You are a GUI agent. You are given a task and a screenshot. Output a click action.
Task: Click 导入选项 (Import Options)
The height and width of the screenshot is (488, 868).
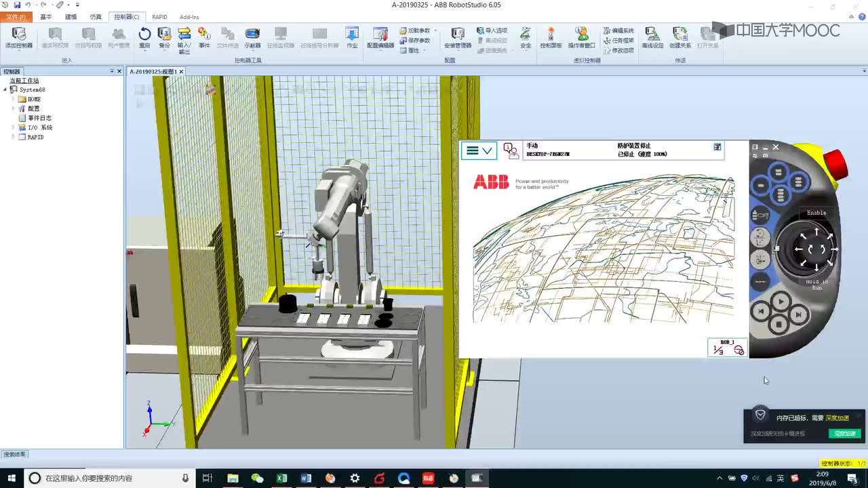pos(492,30)
